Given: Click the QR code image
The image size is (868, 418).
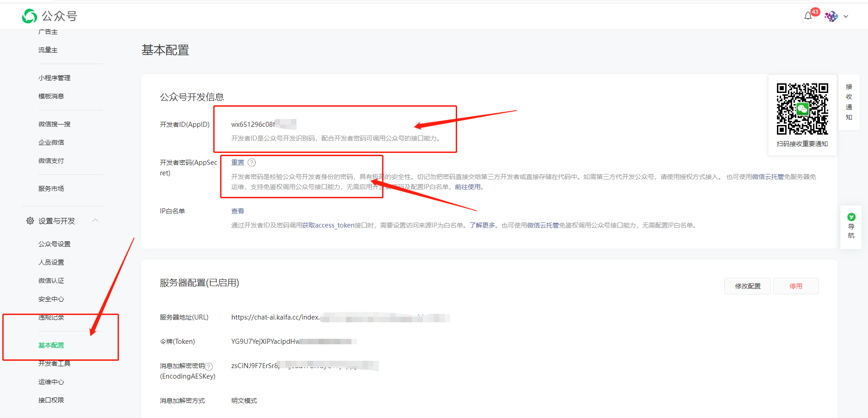Looking at the screenshot, I should [803, 109].
